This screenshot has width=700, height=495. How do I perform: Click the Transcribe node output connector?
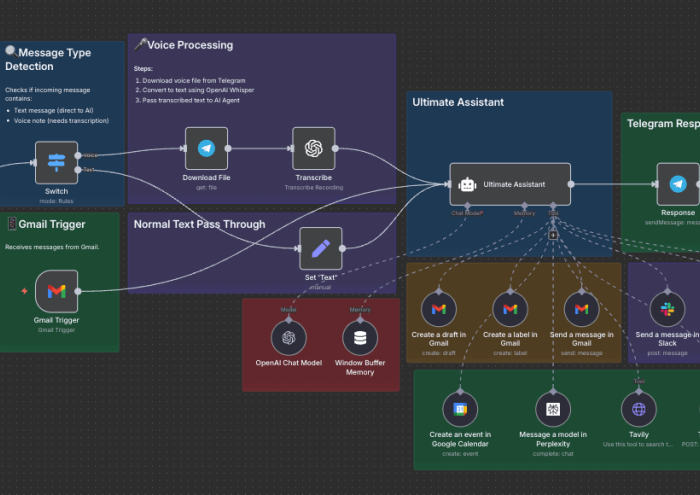(x=335, y=148)
